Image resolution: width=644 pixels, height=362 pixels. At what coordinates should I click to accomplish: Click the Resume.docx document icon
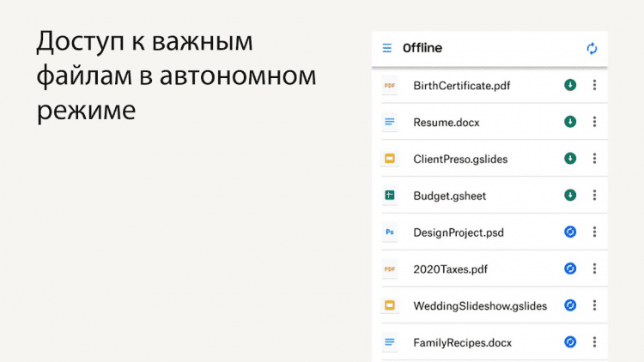coord(390,122)
